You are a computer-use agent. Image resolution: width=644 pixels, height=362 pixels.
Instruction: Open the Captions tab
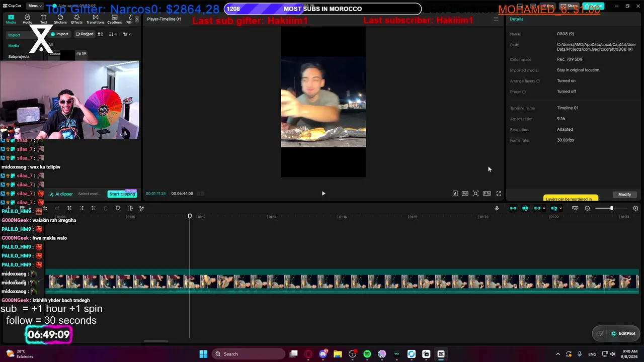[x=115, y=19]
